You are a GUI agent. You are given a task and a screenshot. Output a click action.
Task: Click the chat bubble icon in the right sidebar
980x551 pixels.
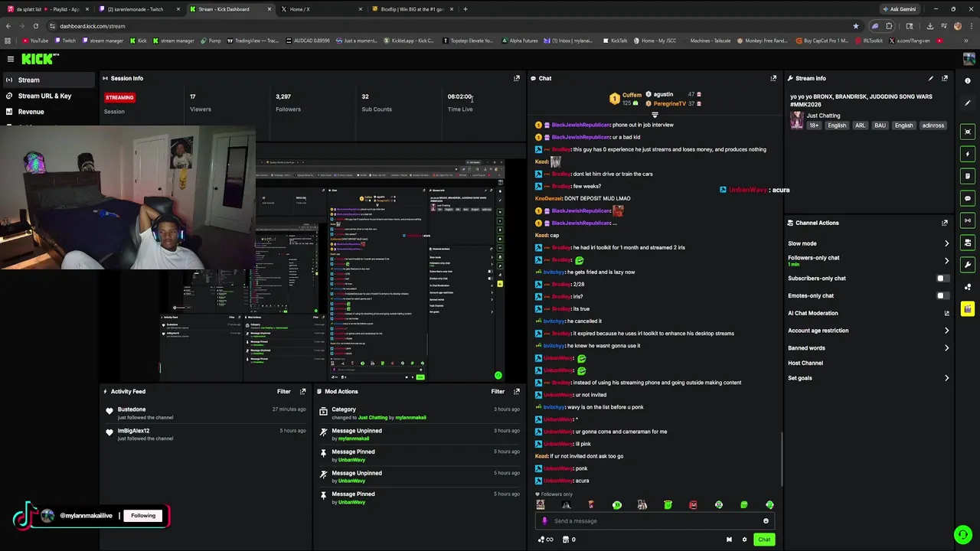point(968,198)
